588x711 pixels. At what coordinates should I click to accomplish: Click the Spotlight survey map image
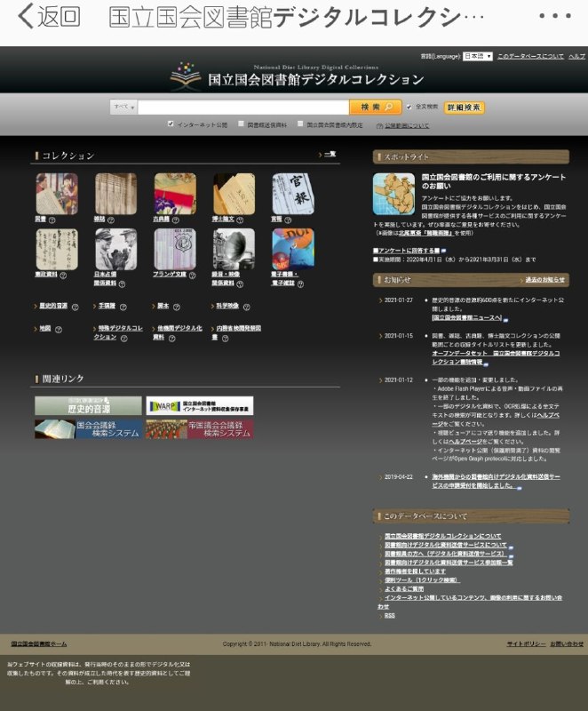click(x=393, y=194)
